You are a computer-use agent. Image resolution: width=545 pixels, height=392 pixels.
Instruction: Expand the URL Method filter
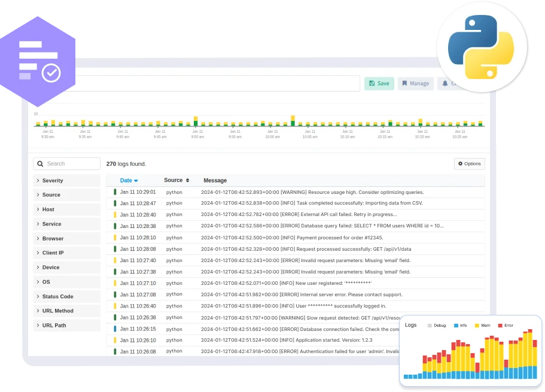pos(67,311)
